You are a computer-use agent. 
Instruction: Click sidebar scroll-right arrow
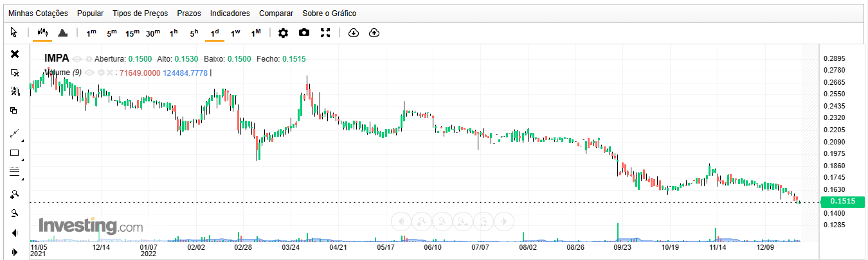(15, 252)
